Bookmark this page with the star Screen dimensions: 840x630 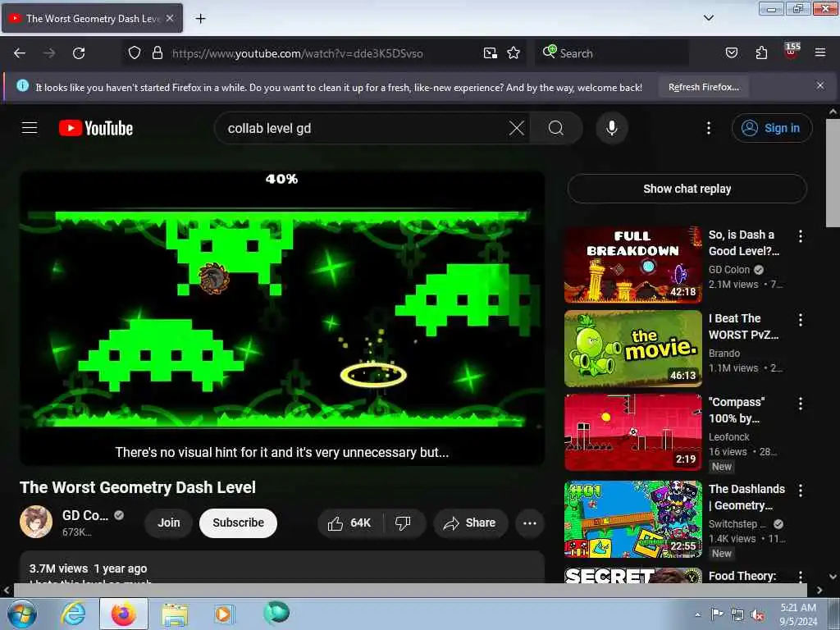click(514, 53)
